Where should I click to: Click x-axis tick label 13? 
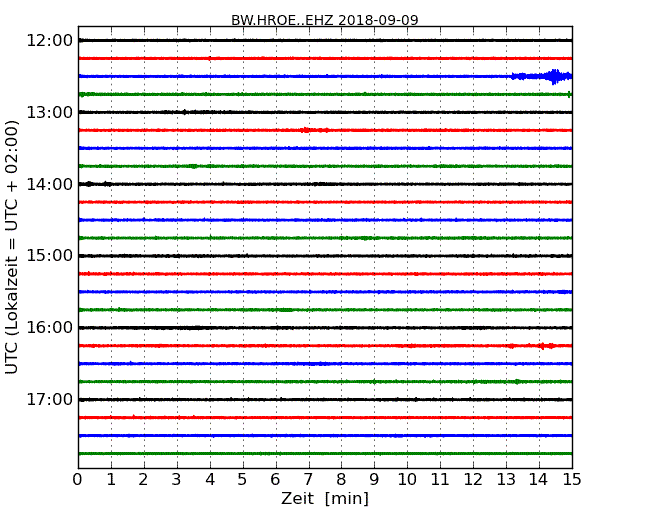[x=506, y=480]
